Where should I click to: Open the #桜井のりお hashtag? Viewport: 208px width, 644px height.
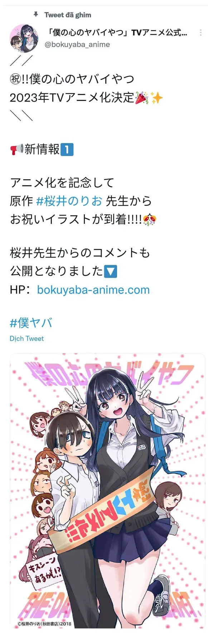click(69, 201)
